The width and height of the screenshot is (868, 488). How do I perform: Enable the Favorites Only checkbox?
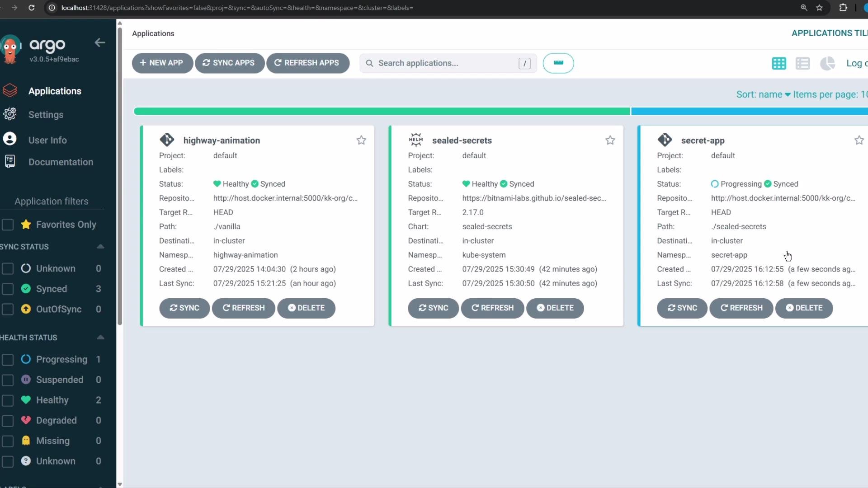click(8, 225)
